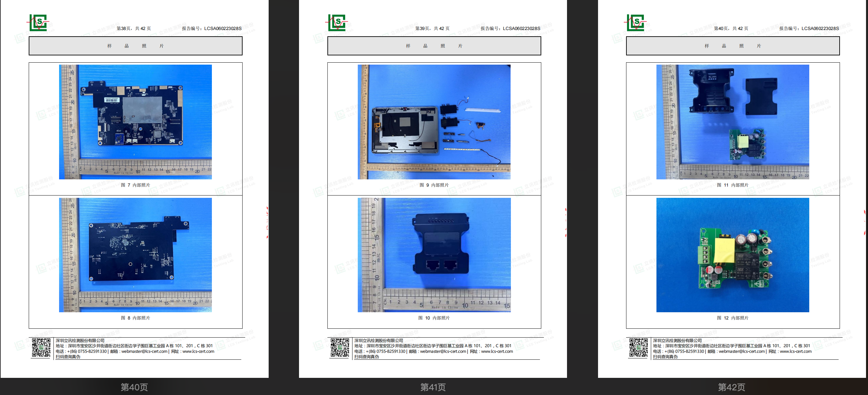Open www.lcs-cert.com link on page 38
Screen dimensions: 868x395
point(198,351)
